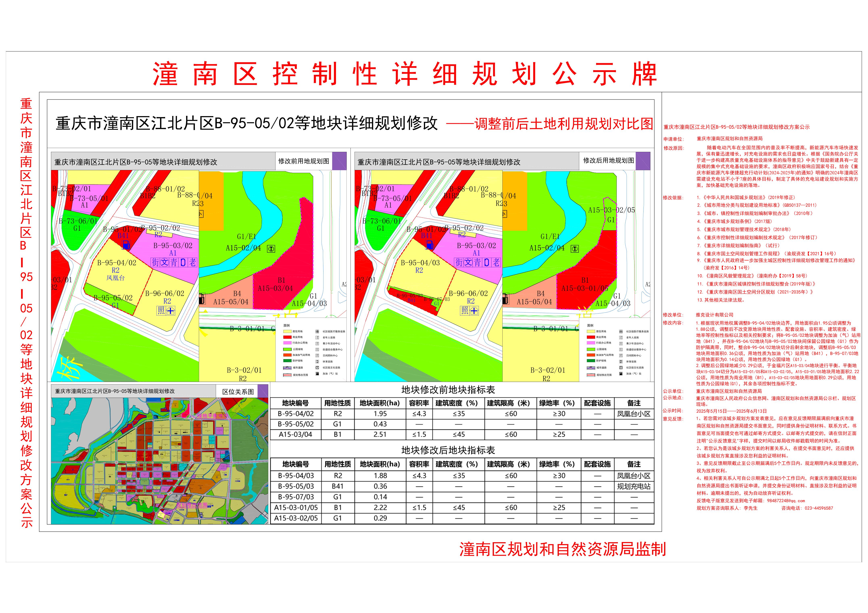Click the 文 symbol in before-map G1/E1 area
This screenshot has height=613, width=868.
click(271, 249)
